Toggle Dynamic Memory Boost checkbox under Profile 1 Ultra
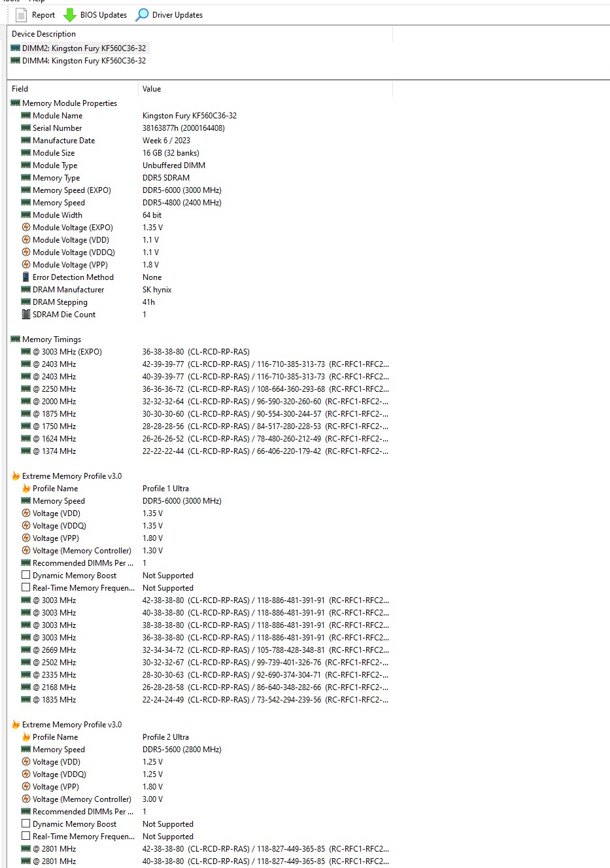 tap(26, 575)
